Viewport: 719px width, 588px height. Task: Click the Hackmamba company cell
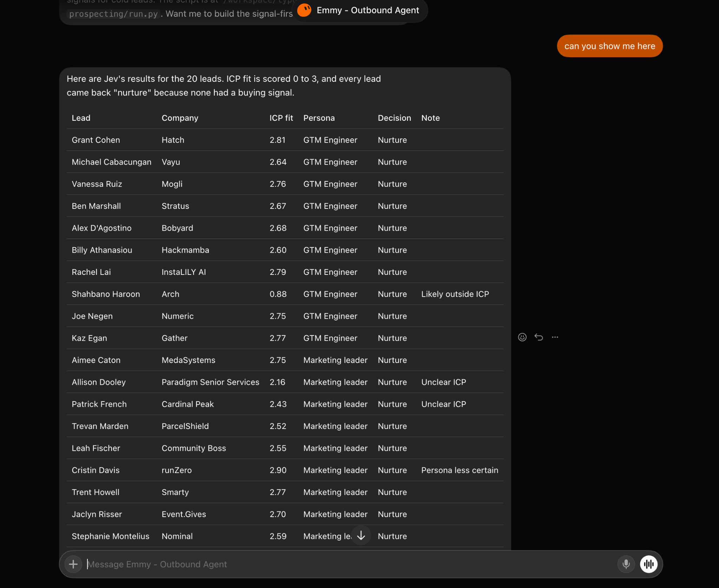(x=185, y=250)
